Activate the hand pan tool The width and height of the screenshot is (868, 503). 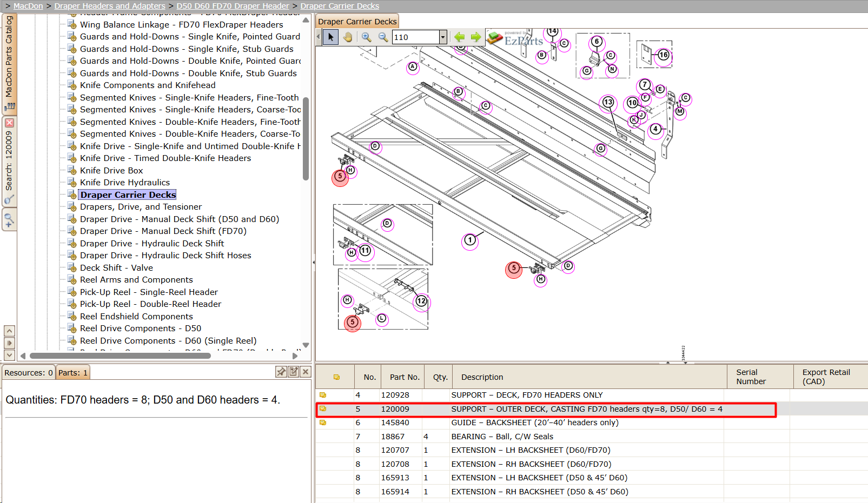tap(347, 37)
